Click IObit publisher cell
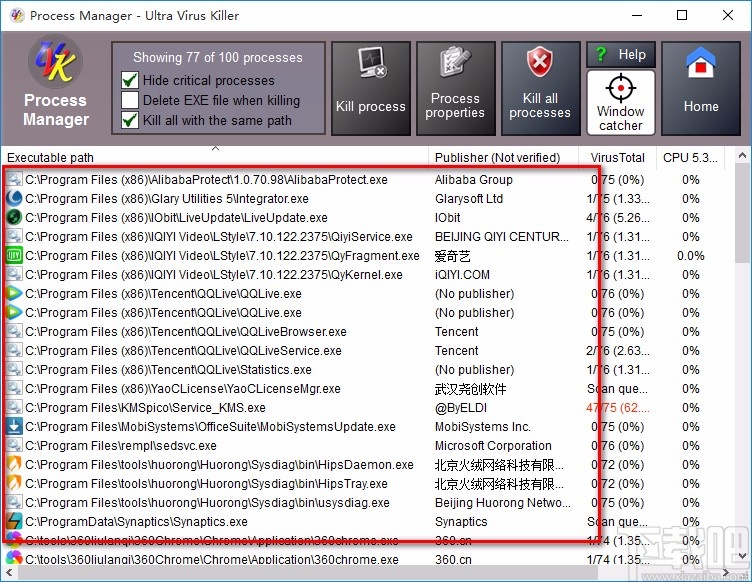 click(x=447, y=218)
